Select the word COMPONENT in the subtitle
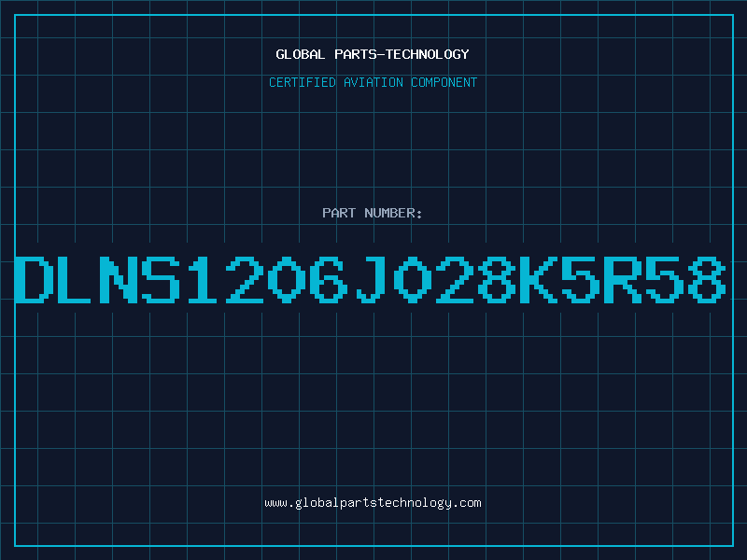747x560 pixels. (444, 82)
